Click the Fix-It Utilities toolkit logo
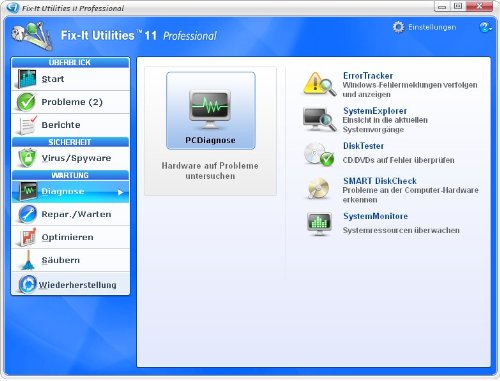This screenshot has width=500, height=381. (x=32, y=36)
